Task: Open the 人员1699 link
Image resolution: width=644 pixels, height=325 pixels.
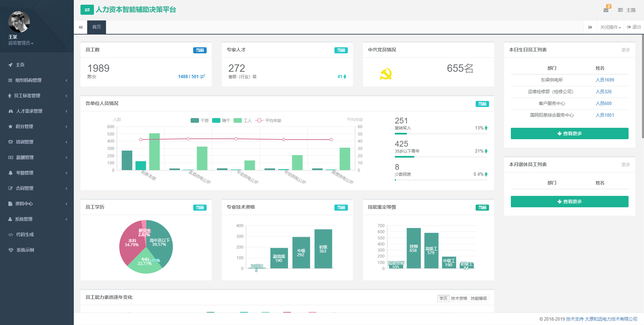Action: coord(605,80)
